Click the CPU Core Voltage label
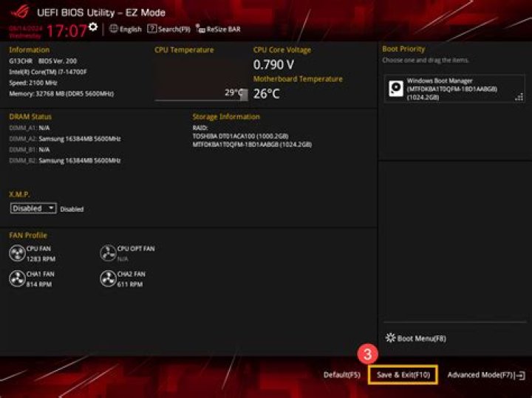Image resolution: width=532 pixels, height=398 pixels. (x=282, y=49)
